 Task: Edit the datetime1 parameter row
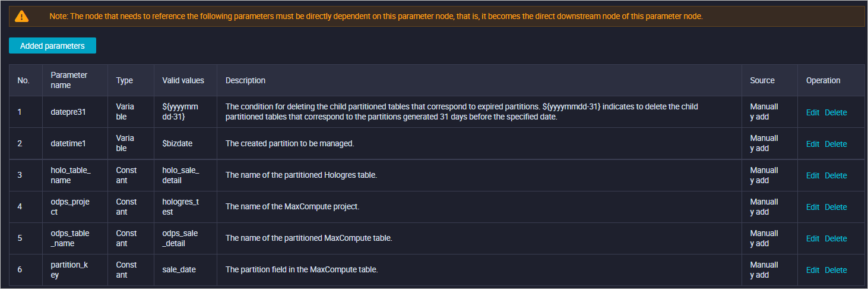[x=812, y=144]
